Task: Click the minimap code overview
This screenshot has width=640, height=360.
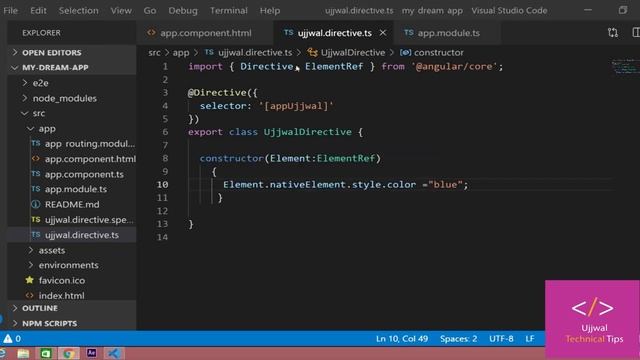Action: tap(625, 67)
